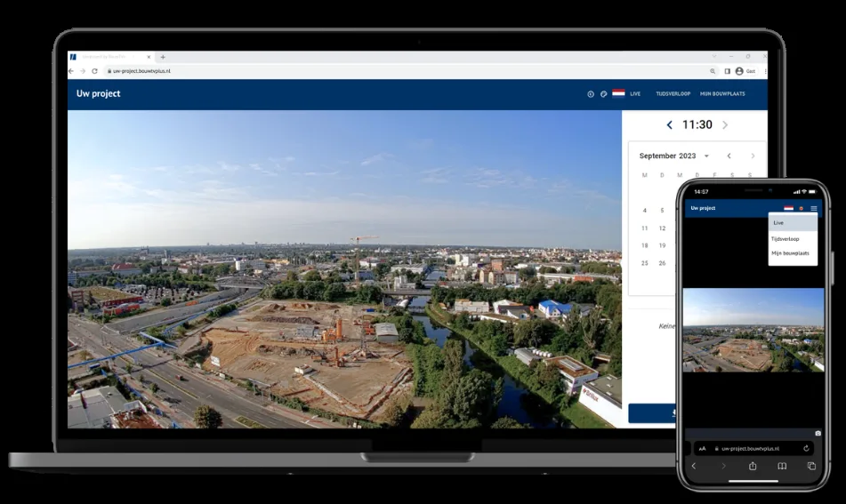Open the share sheet in phone Safari

(x=753, y=466)
